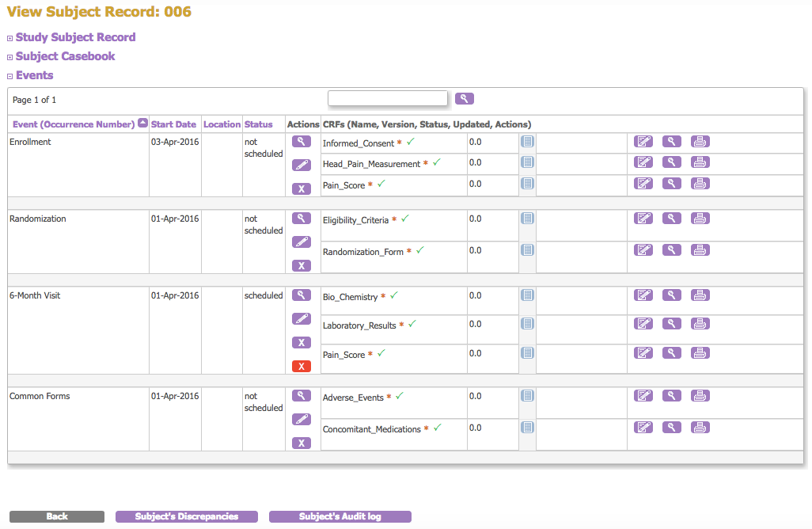812x529 pixels.
Task: Click the Start Date column header
Action: click(x=173, y=124)
